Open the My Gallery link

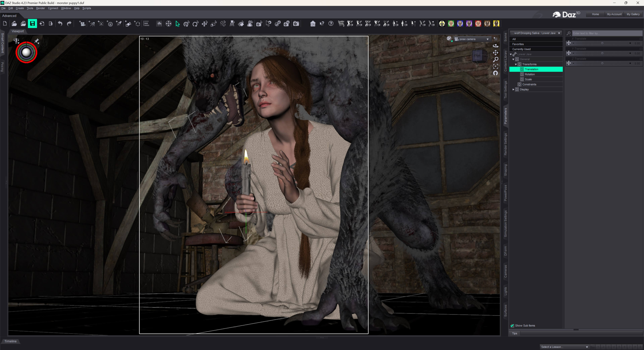point(633,14)
